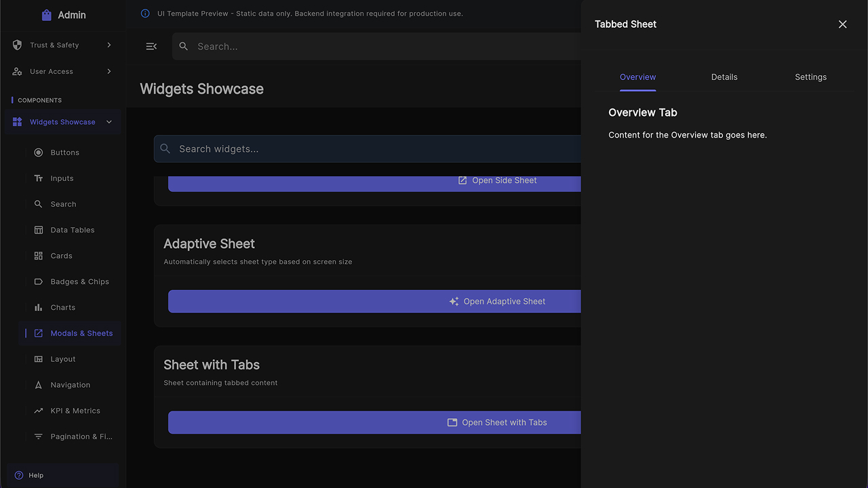Focus the top Search input field
The height and width of the screenshot is (488, 868).
tap(376, 46)
